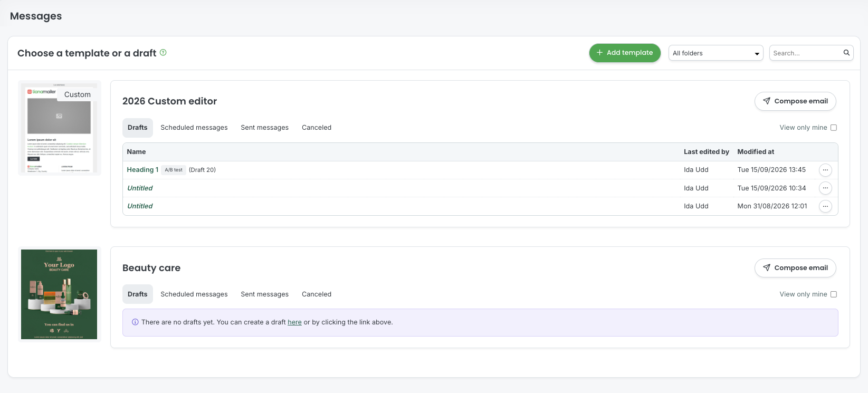Open the more options for the Heading 1 draft

click(825, 170)
